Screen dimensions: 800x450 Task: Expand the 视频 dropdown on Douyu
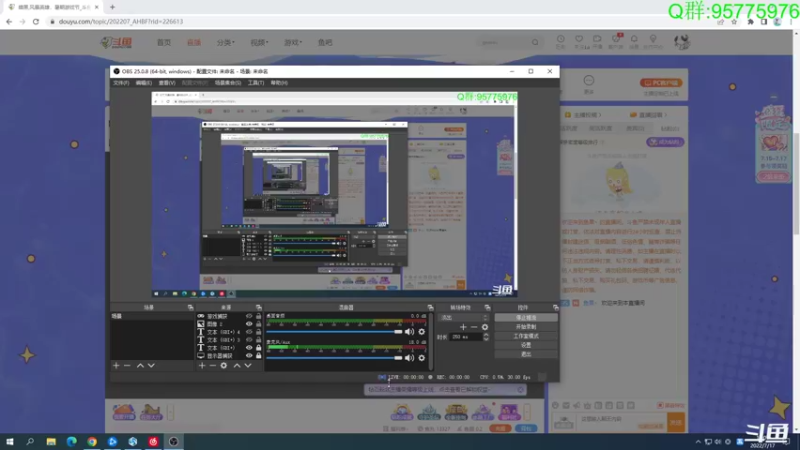click(259, 42)
